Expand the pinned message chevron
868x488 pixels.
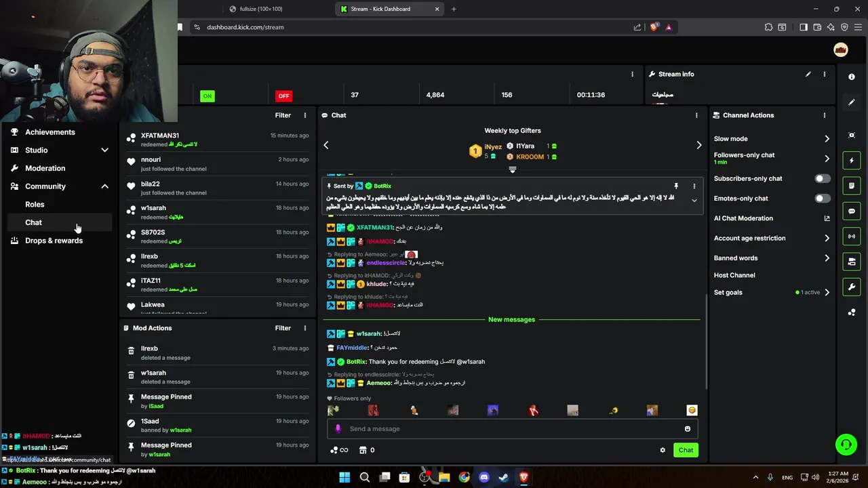[x=694, y=201]
